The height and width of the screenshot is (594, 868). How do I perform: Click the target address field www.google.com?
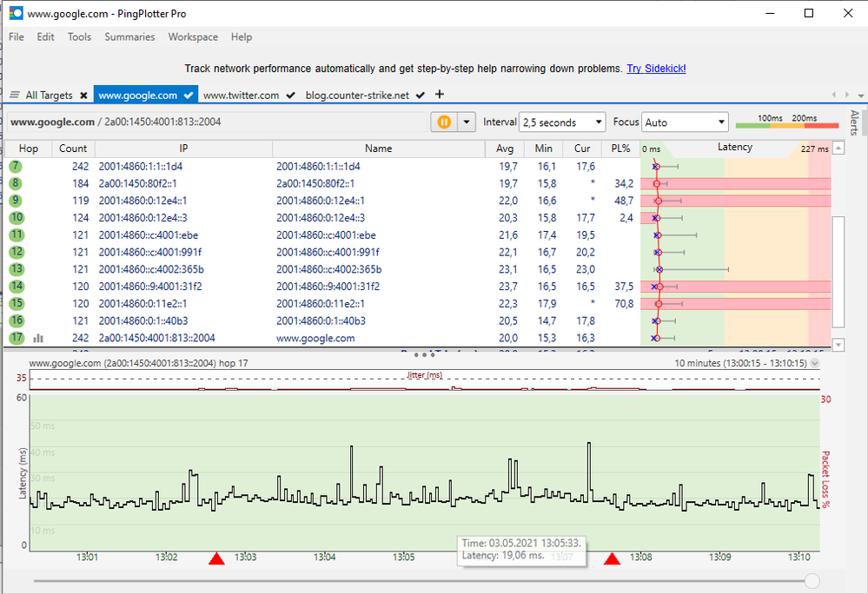pos(217,122)
